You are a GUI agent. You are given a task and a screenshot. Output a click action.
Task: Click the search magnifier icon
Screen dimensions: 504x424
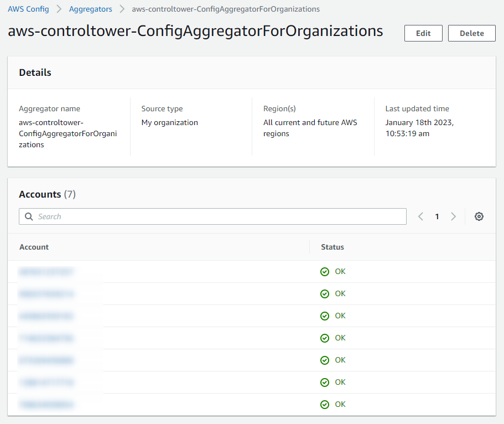click(29, 216)
